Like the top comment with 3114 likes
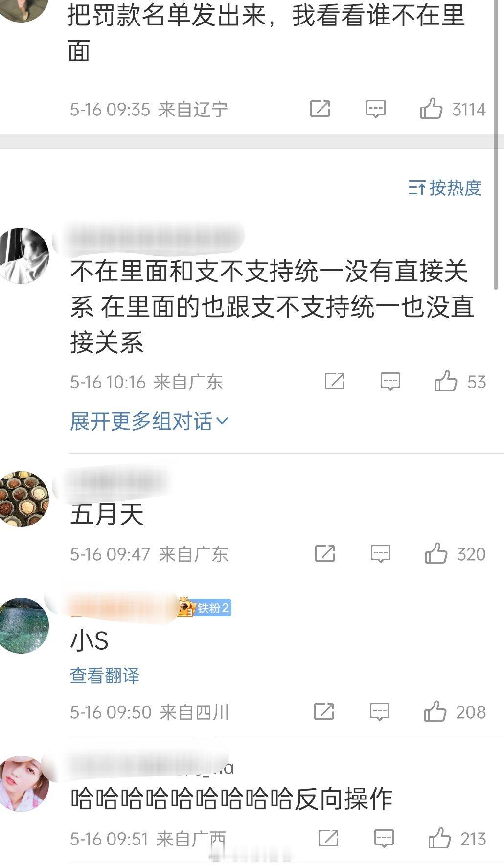 [431, 109]
